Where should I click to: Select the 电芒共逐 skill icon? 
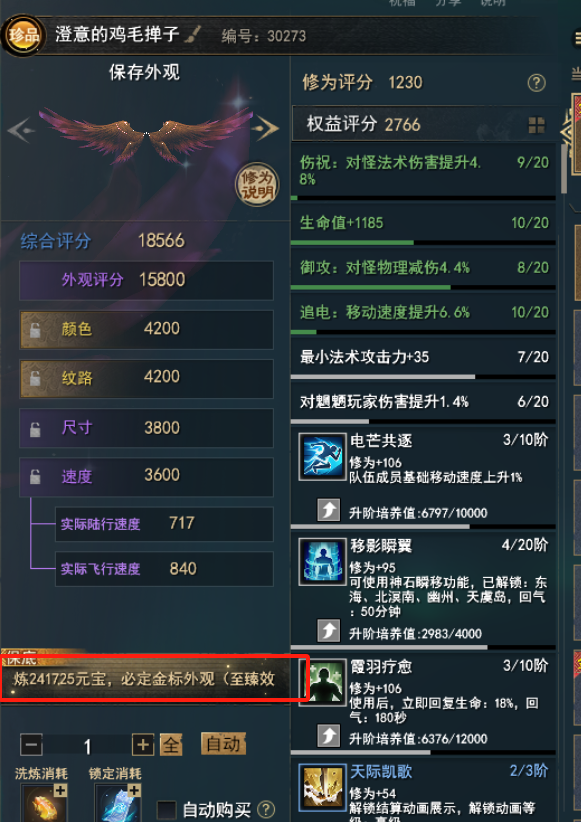(x=322, y=457)
